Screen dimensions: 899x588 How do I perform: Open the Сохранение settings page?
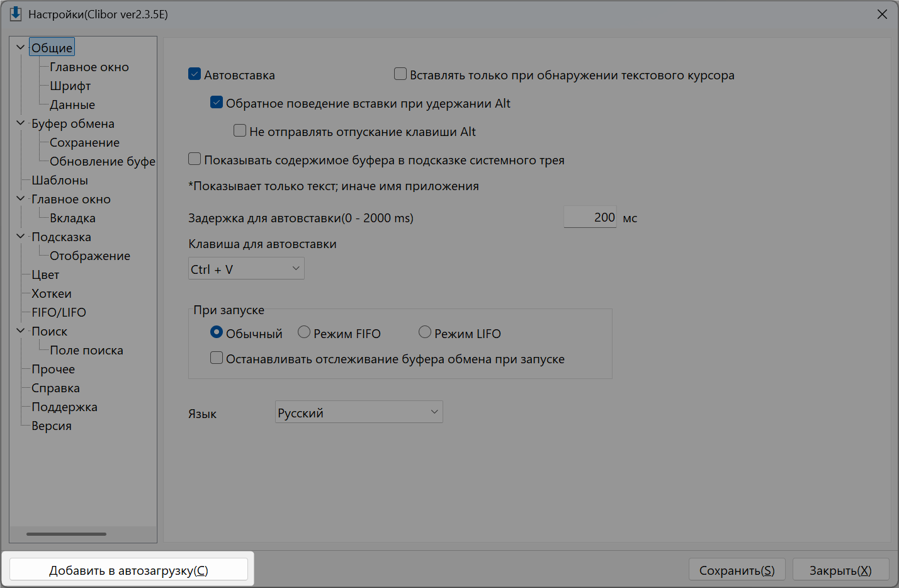(85, 142)
